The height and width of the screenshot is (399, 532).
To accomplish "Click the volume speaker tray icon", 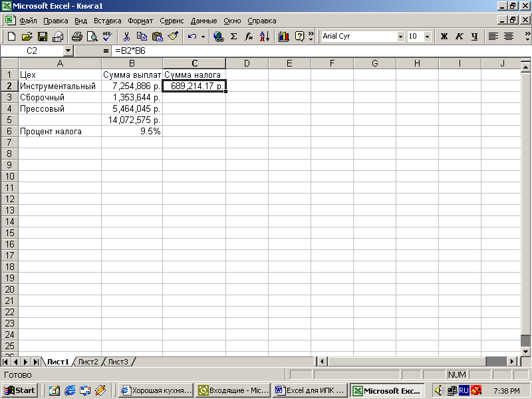I will pyautogui.click(x=440, y=390).
